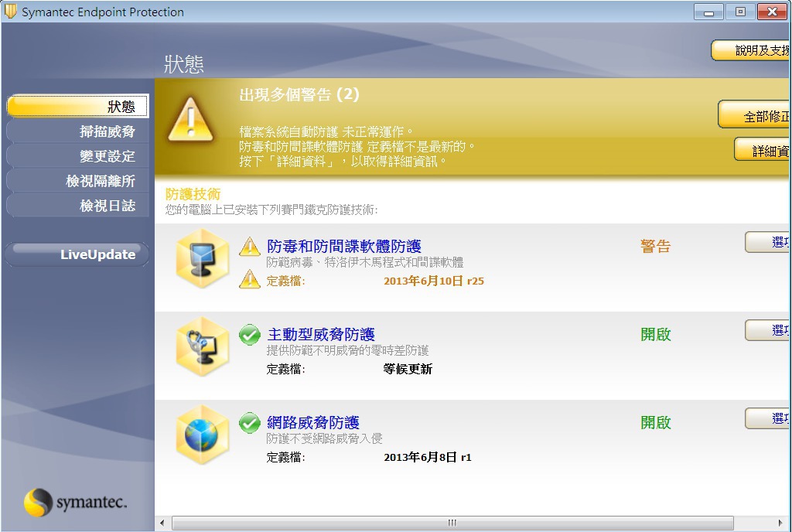Maximize the Symantec Endpoint Protection window
This screenshot has height=532, width=792.
[x=740, y=12]
